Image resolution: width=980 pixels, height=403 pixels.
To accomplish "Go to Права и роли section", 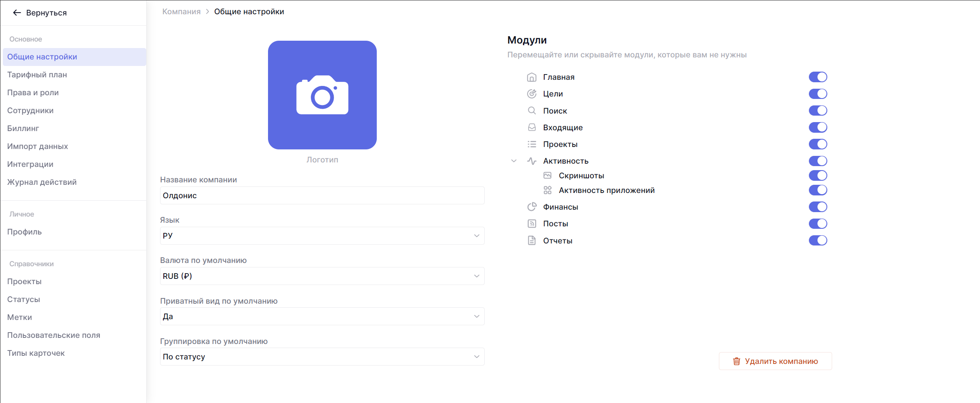I will pyautogui.click(x=33, y=92).
